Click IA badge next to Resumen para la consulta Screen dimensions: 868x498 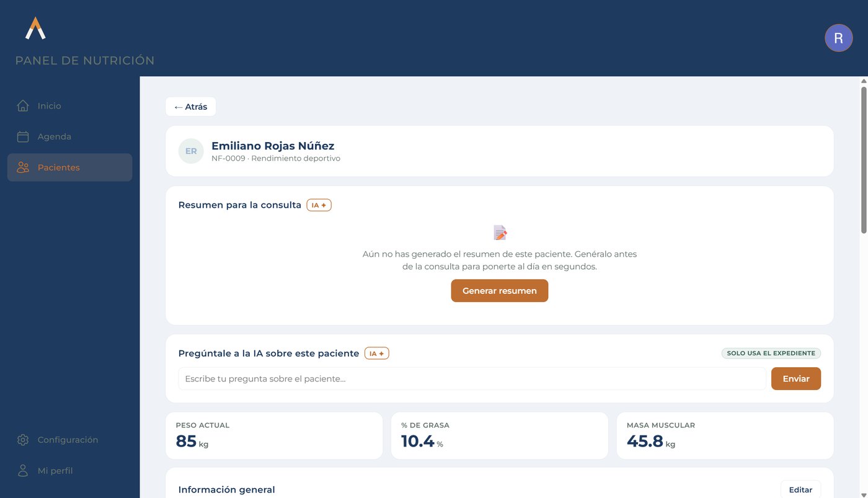click(x=319, y=205)
